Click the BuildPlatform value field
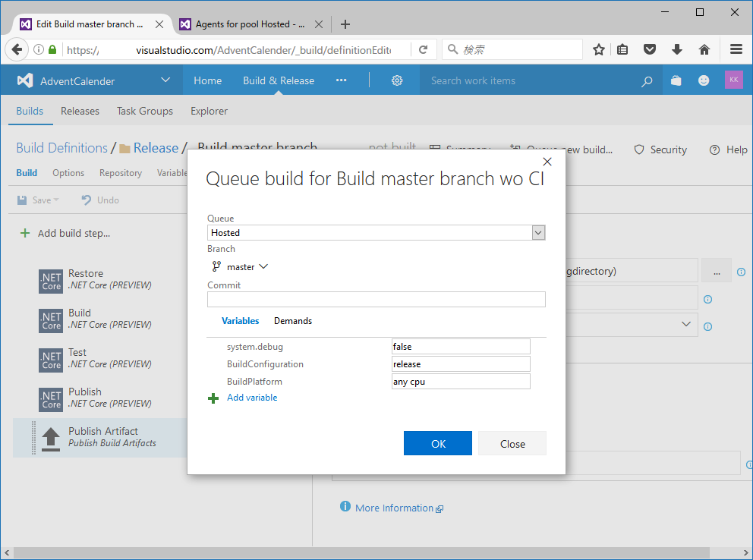This screenshot has height=560, width=753. click(461, 382)
